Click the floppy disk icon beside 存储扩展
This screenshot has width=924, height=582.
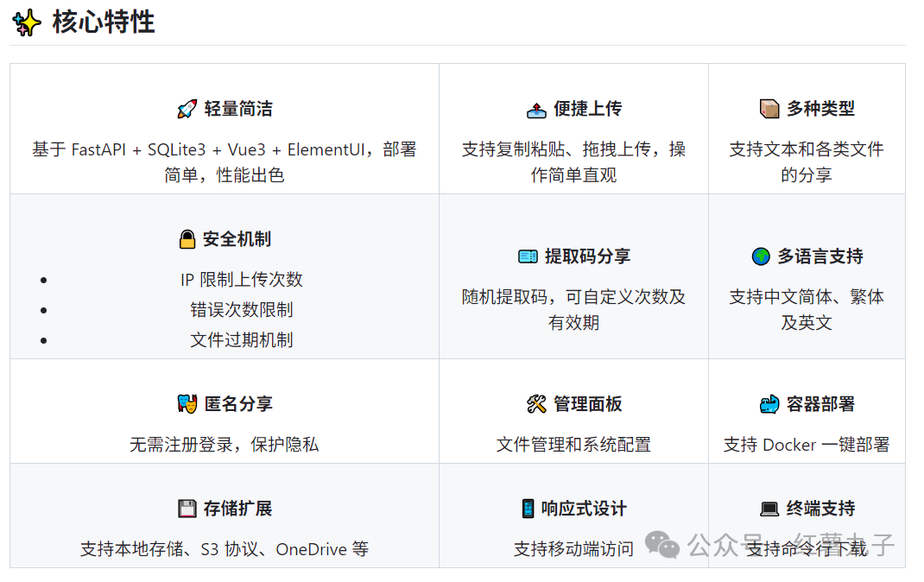click(187, 509)
